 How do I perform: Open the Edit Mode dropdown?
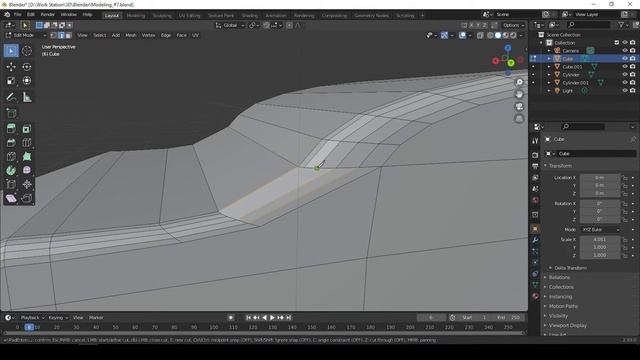coord(25,36)
